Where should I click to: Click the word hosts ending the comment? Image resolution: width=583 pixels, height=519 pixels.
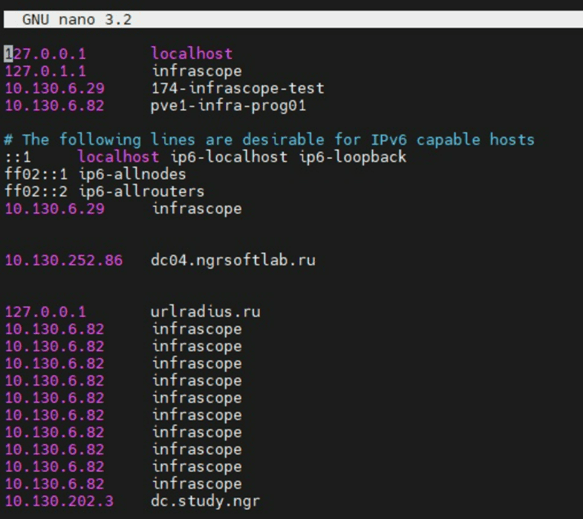[512, 140]
